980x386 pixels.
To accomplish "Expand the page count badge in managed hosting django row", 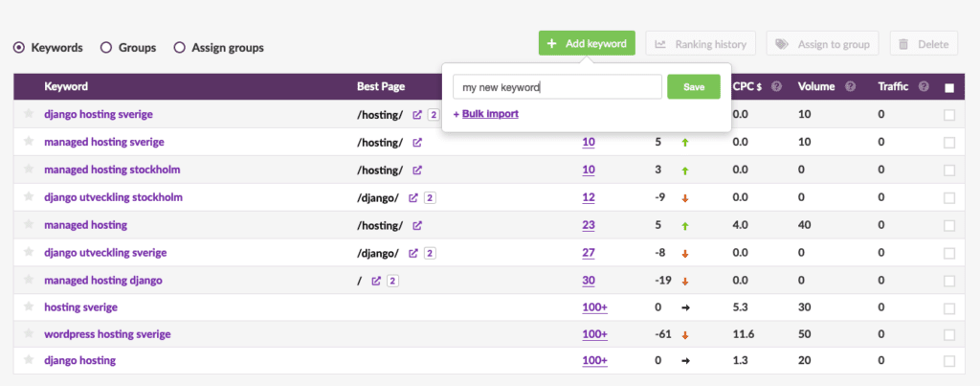I will point(392,281).
